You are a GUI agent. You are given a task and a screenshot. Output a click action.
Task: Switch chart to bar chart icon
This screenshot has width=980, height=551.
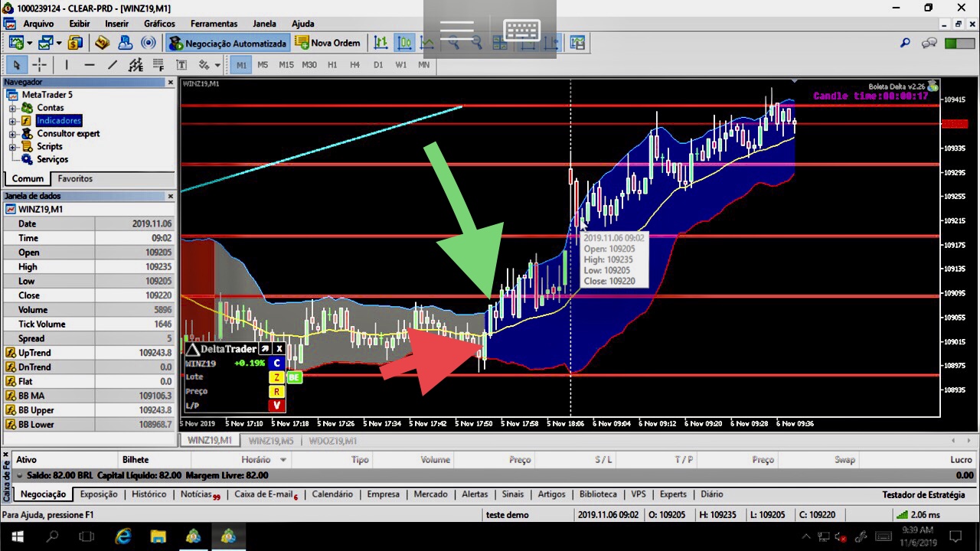pos(381,43)
